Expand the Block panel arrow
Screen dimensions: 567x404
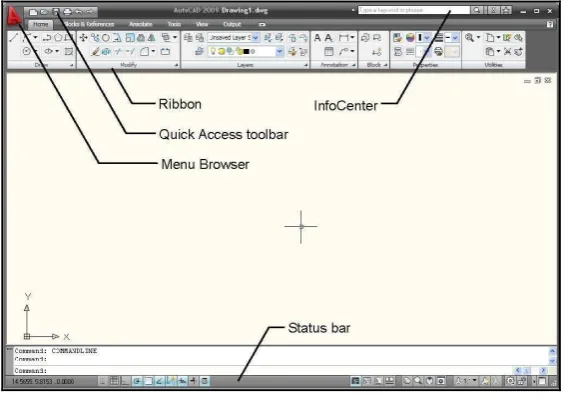(385, 65)
